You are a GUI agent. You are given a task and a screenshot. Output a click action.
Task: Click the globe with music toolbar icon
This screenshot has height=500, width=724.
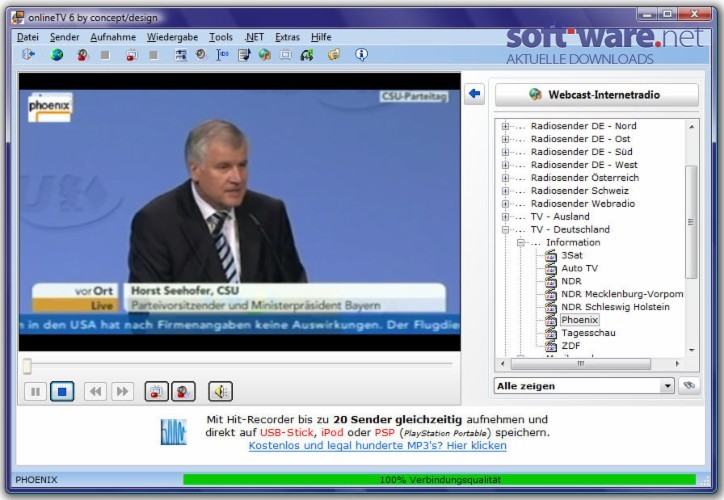coord(265,55)
